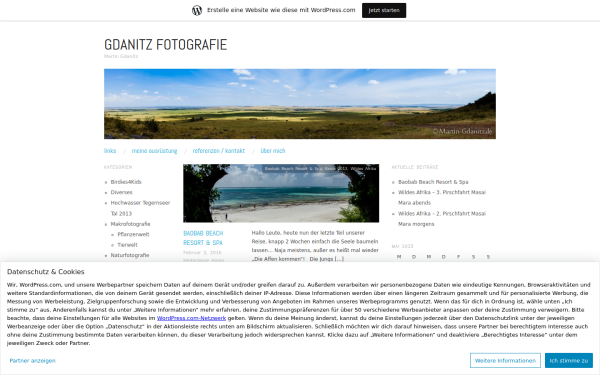Click the 'Weitere Informationen' button
The image size is (600, 375).
pyautogui.click(x=505, y=360)
